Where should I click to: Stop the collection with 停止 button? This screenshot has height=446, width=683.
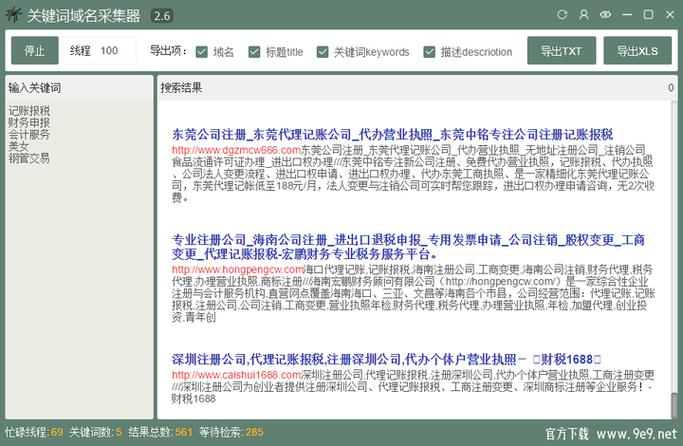pos(35,51)
